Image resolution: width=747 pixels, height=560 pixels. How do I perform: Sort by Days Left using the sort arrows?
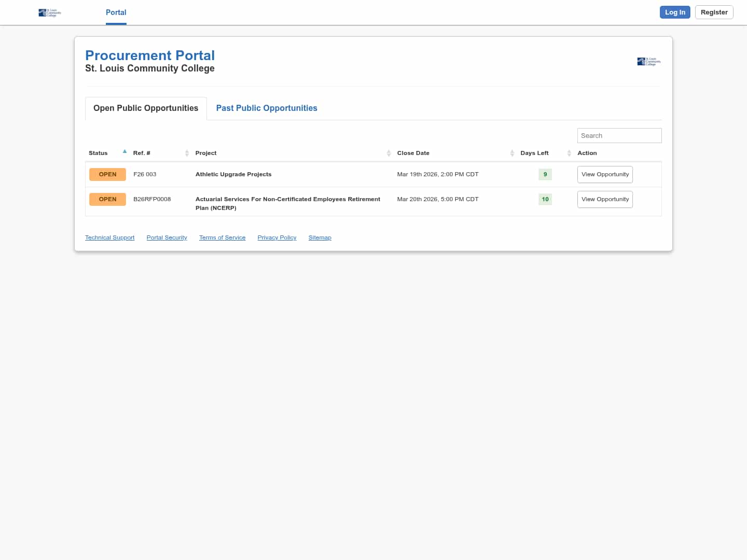(x=569, y=153)
